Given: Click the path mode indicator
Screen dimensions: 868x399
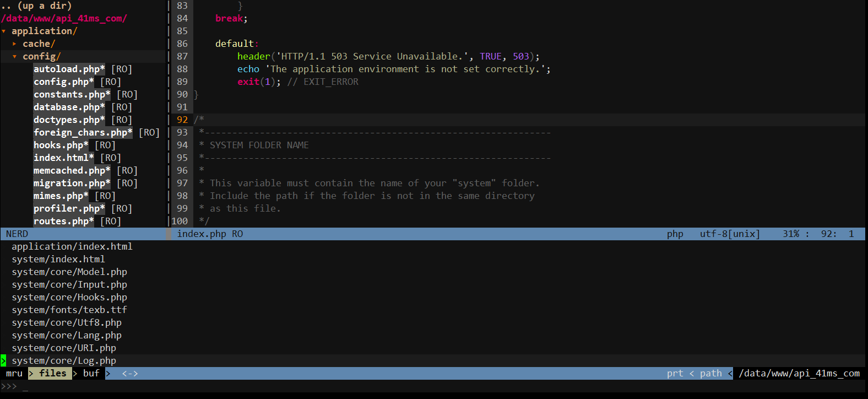Looking at the screenshot, I should point(711,374).
